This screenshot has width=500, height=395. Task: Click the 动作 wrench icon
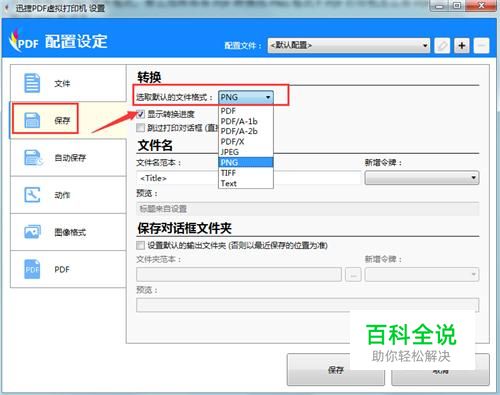pos(32,195)
